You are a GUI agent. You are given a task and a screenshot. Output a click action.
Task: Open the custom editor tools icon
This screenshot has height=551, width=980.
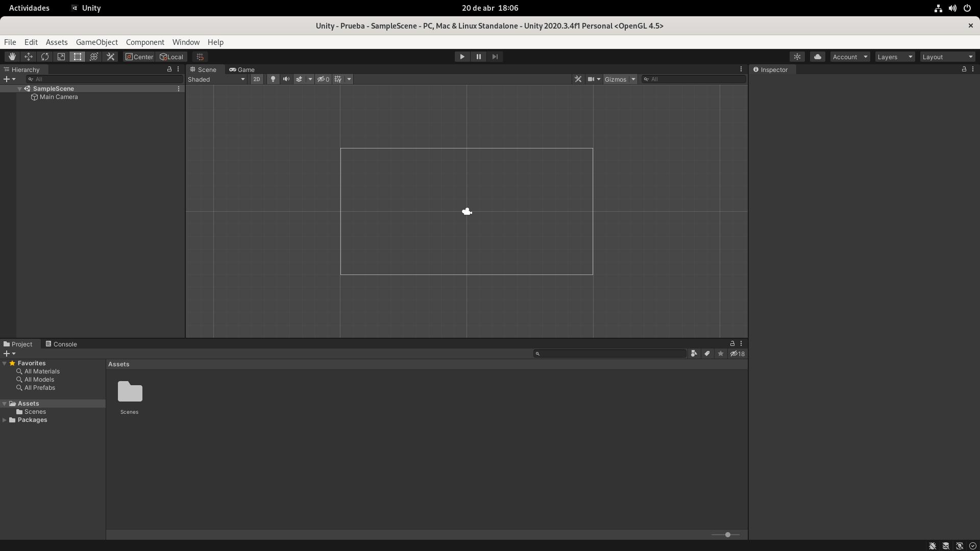point(110,57)
